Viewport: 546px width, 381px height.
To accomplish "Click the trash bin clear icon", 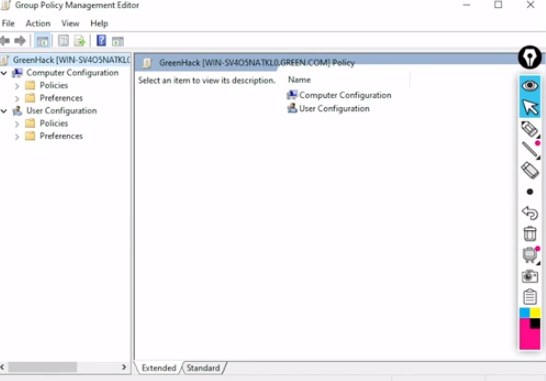I will 530,233.
